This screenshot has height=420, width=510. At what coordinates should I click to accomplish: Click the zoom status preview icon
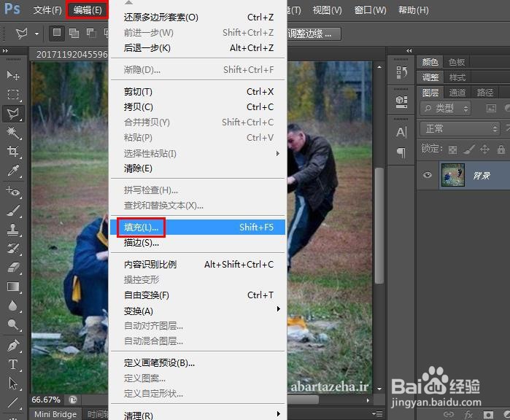(73, 400)
